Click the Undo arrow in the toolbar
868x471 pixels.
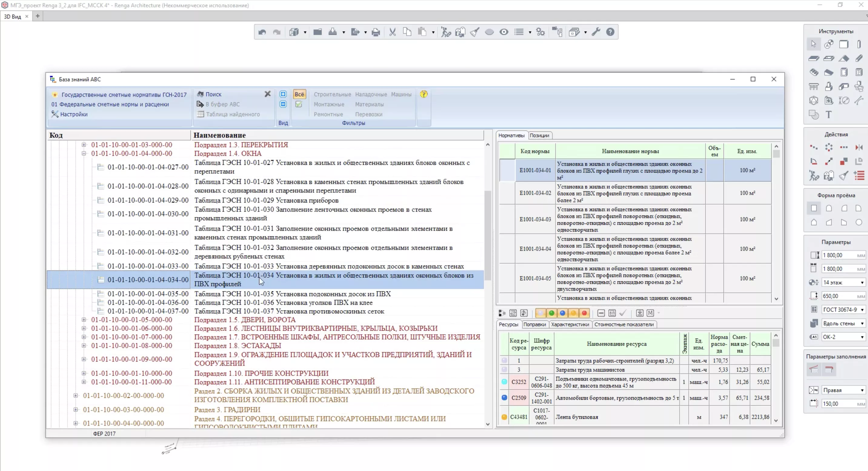coord(262,32)
